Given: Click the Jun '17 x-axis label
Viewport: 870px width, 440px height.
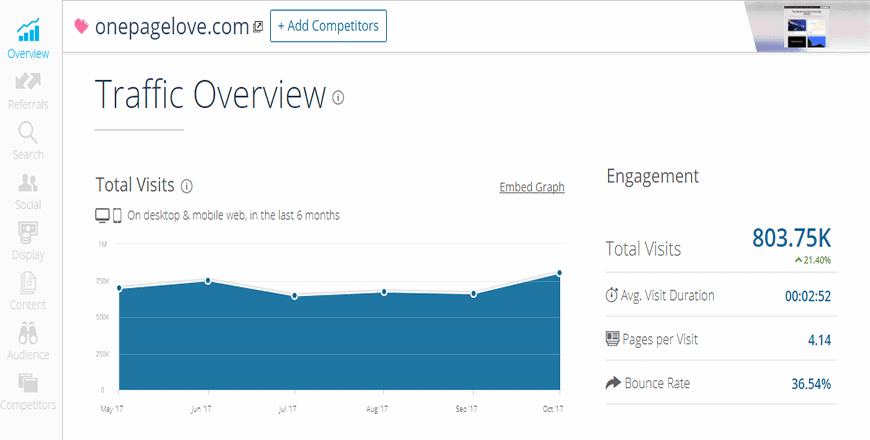Looking at the screenshot, I should point(201,409).
